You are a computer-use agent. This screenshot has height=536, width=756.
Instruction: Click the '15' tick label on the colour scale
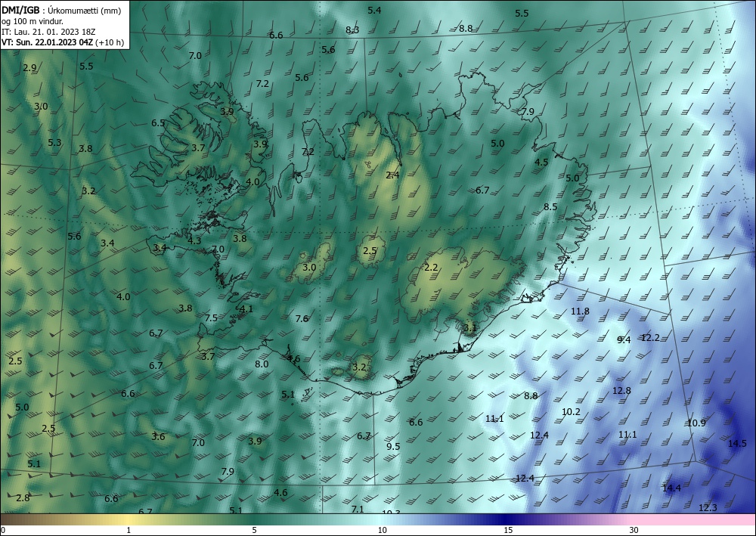[x=508, y=530]
